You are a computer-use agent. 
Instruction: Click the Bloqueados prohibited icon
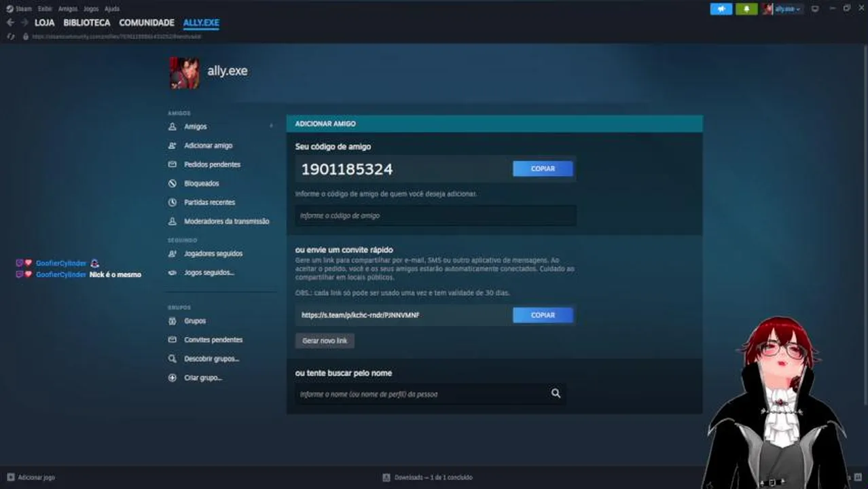(172, 184)
